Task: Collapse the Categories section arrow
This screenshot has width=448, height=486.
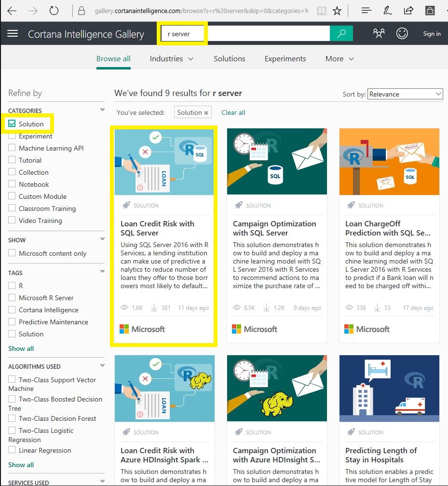Action: (103, 110)
